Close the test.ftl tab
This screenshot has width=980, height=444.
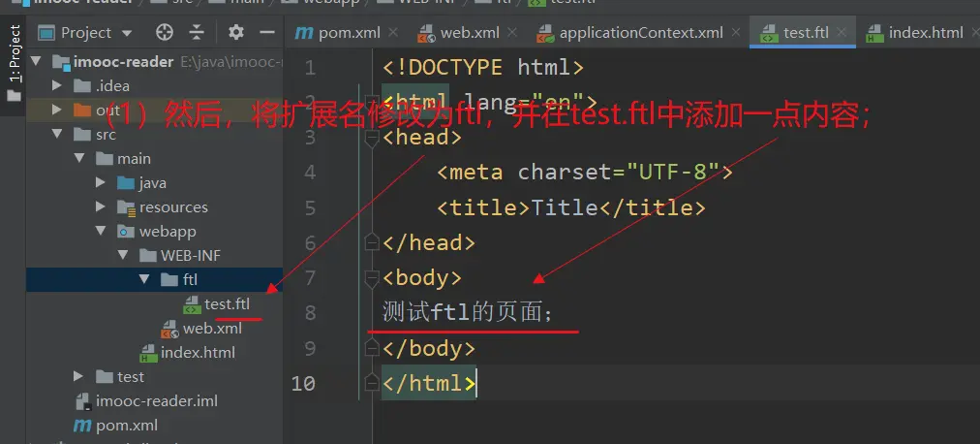point(842,32)
